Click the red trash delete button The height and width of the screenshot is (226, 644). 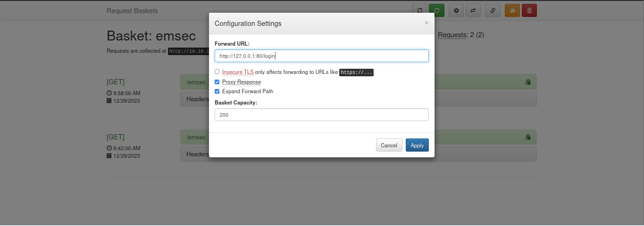point(529,10)
